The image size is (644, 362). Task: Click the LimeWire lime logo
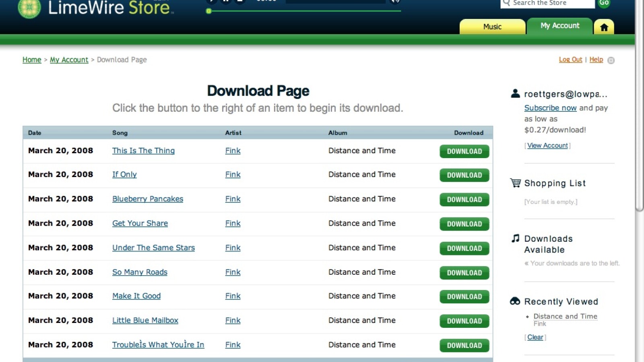point(29,8)
